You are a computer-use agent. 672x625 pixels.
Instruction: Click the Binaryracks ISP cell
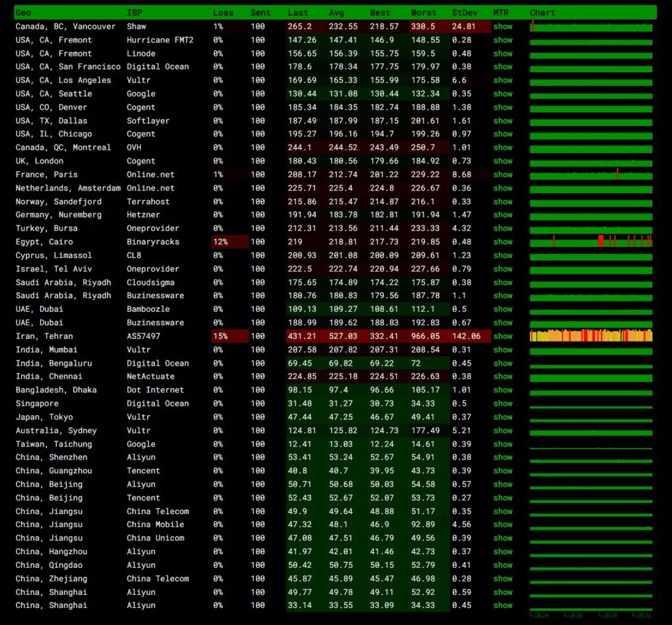pyautogui.click(x=153, y=242)
